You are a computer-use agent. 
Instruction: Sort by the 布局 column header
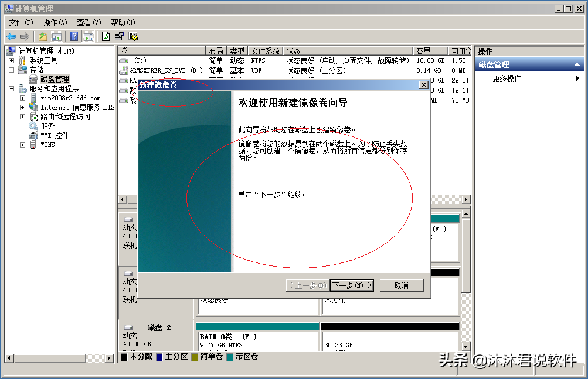216,51
